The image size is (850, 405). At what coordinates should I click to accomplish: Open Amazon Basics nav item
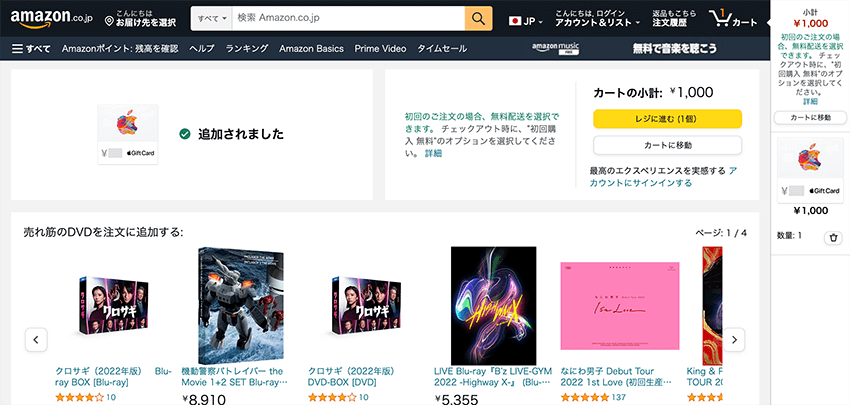(311, 49)
